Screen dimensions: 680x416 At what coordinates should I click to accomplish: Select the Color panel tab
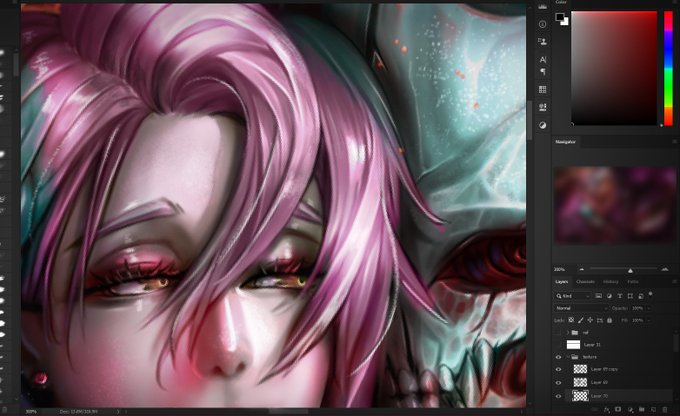tap(561, 3)
